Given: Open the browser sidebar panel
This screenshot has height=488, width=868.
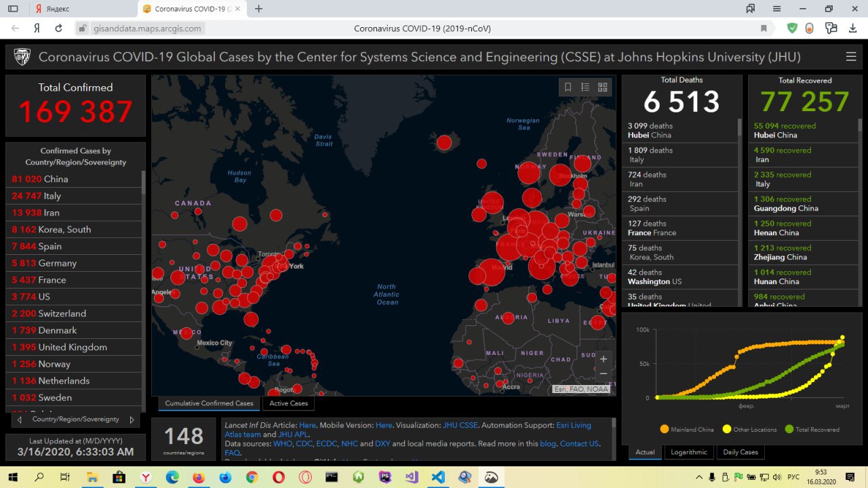Looking at the screenshot, I should point(13,9).
